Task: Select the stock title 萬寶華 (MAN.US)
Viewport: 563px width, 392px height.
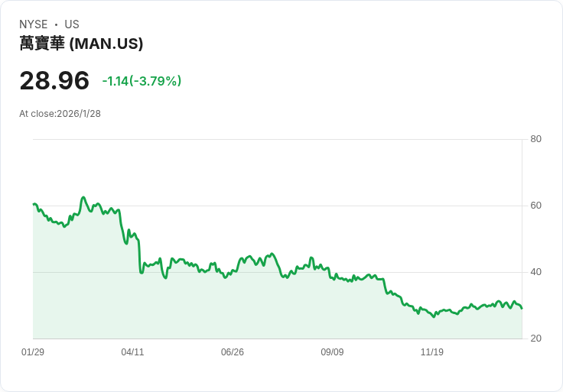Action: pyautogui.click(x=81, y=44)
